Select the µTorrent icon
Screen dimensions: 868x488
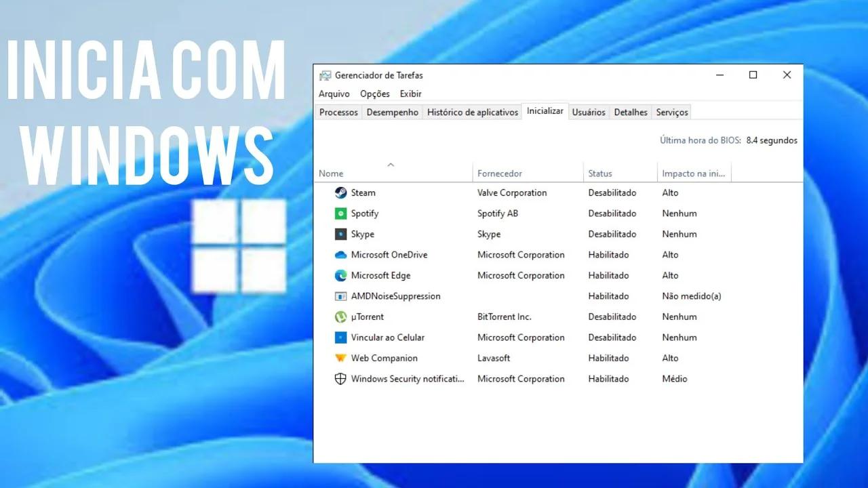click(x=340, y=317)
